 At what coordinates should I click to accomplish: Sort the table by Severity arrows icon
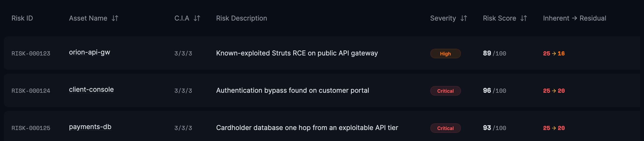coord(464,18)
